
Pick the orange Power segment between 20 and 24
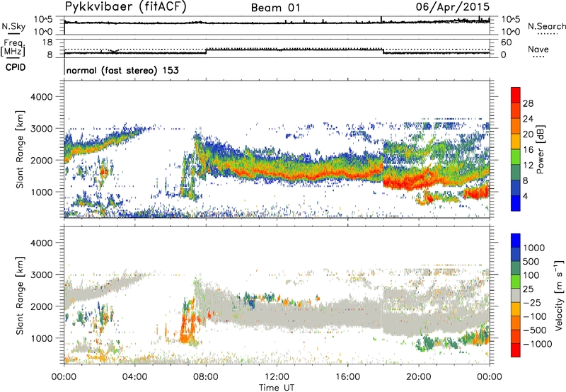coord(516,126)
